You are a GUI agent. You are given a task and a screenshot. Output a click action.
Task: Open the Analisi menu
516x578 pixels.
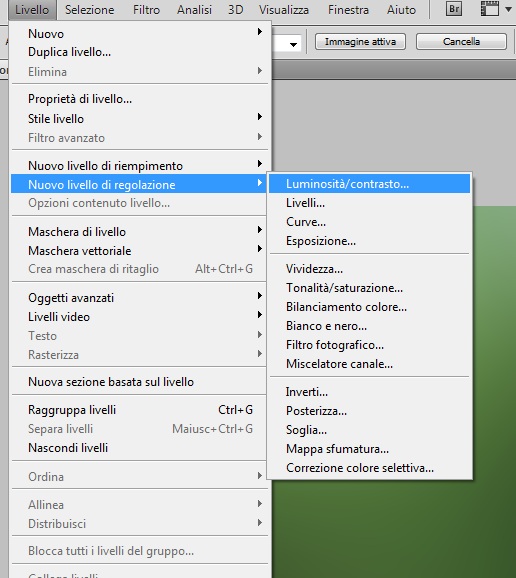(x=194, y=10)
